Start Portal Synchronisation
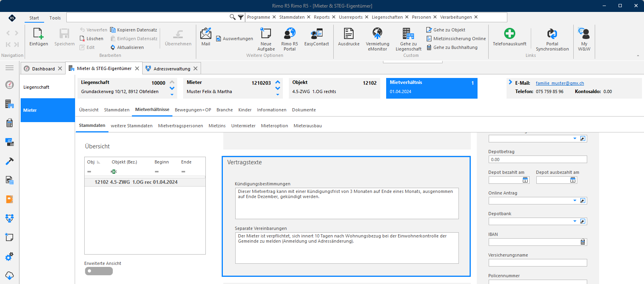The width and height of the screenshot is (644, 284). 552,39
